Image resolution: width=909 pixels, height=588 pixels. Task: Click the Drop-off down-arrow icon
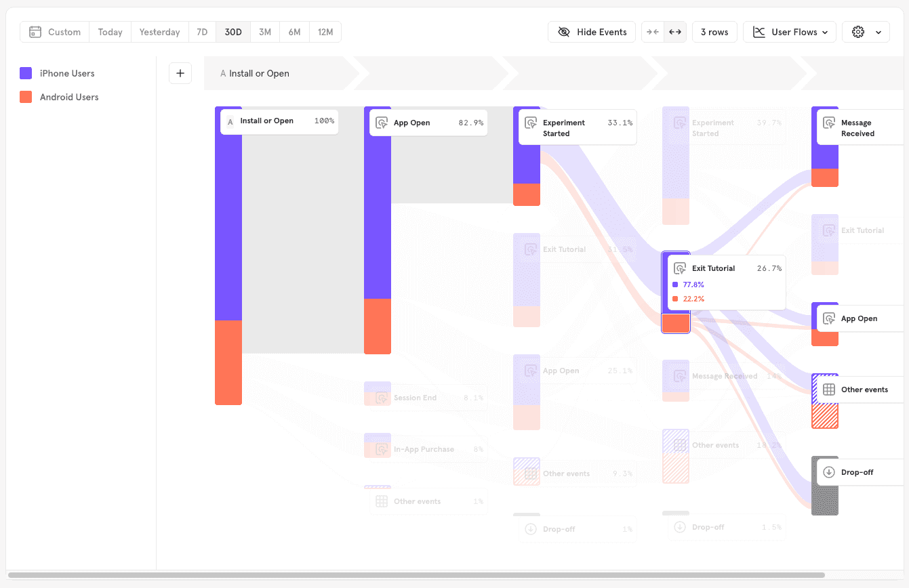[x=828, y=472]
